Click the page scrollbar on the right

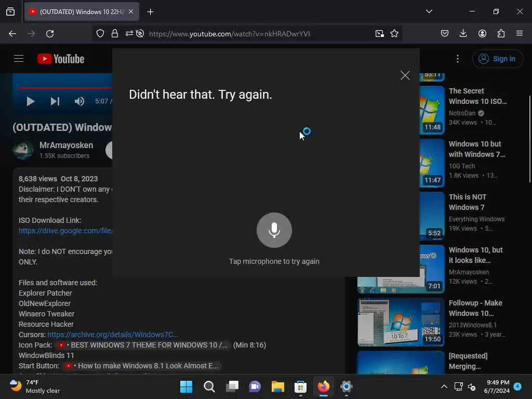[x=529, y=139]
